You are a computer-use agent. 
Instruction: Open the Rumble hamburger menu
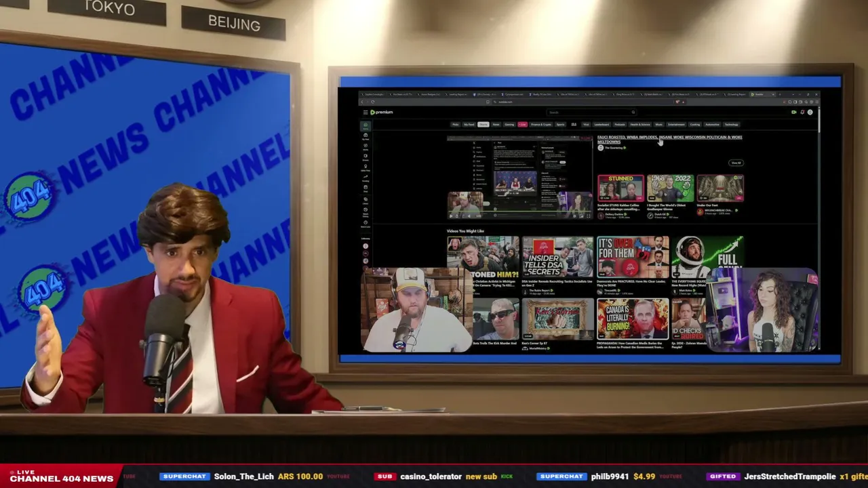365,113
